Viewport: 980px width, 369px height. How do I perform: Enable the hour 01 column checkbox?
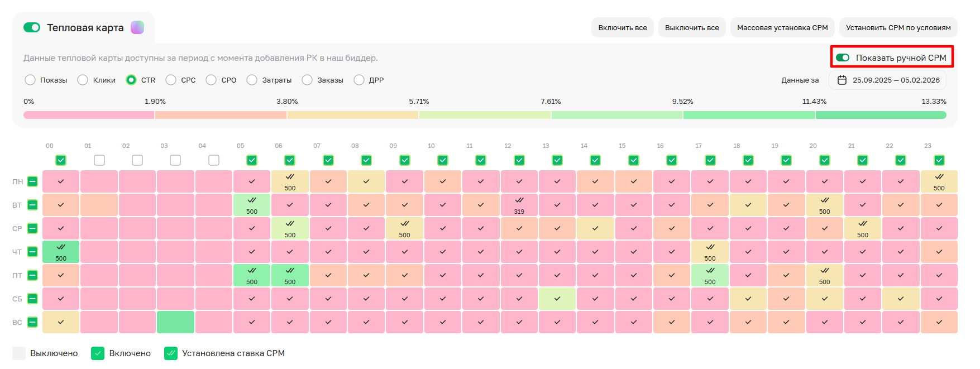click(x=99, y=160)
